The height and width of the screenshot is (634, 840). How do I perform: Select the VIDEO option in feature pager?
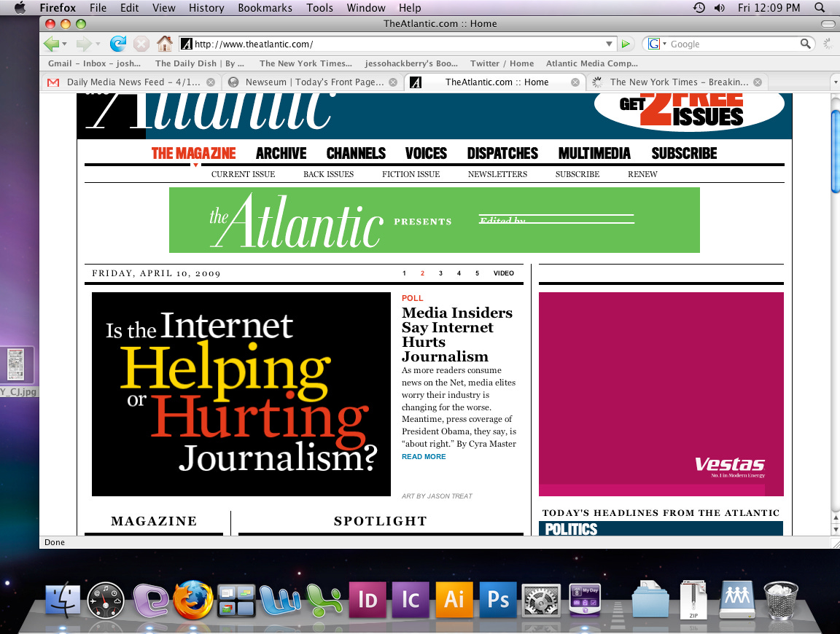click(x=504, y=273)
